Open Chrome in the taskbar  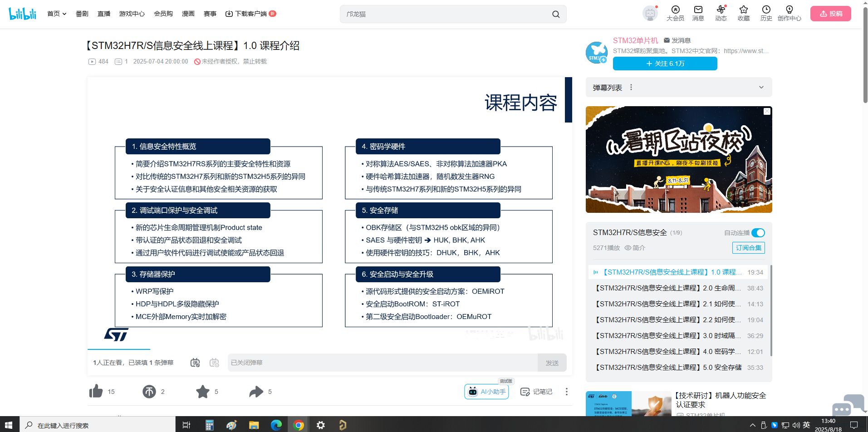(x=299, y=425)
